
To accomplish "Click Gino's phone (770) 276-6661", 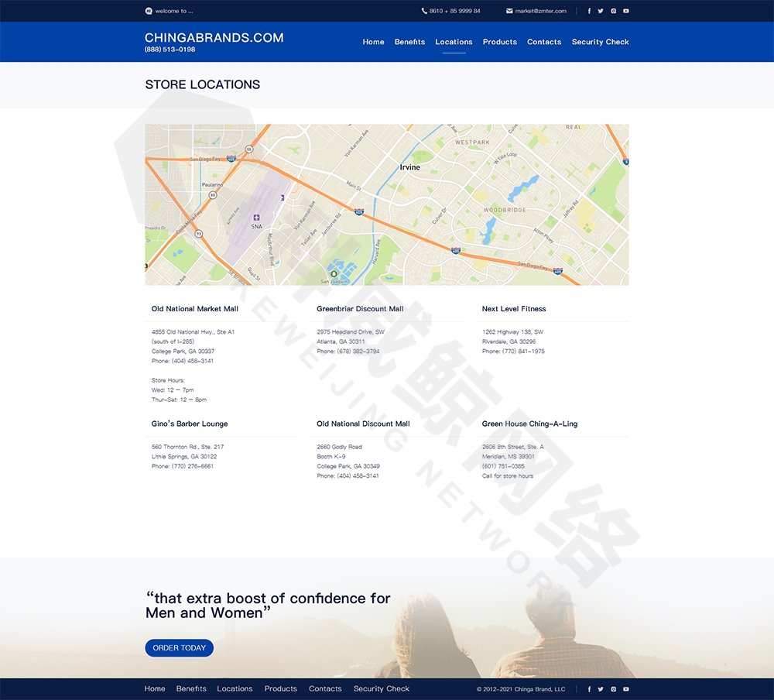I will tap(183, 466).
